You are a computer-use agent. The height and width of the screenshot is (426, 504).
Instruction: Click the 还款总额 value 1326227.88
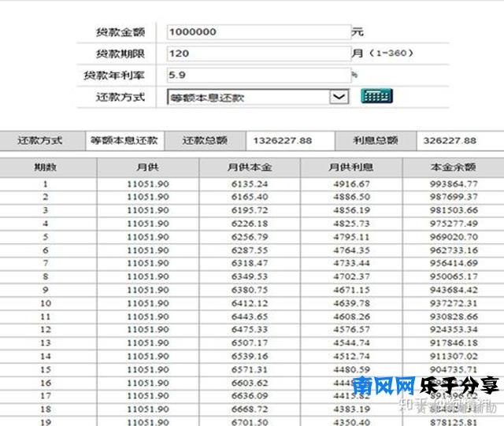283,140
